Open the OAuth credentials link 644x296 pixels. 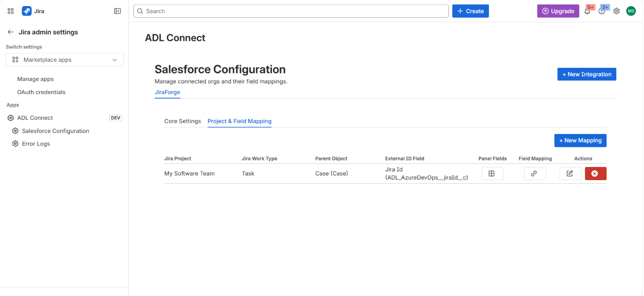tap(41, 92)
